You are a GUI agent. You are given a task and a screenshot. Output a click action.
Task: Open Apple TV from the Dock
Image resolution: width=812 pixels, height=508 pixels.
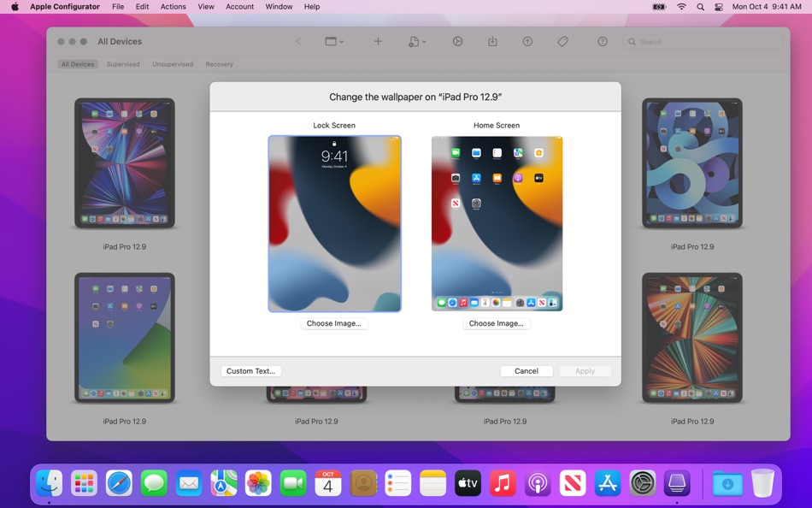click(468, 484)
